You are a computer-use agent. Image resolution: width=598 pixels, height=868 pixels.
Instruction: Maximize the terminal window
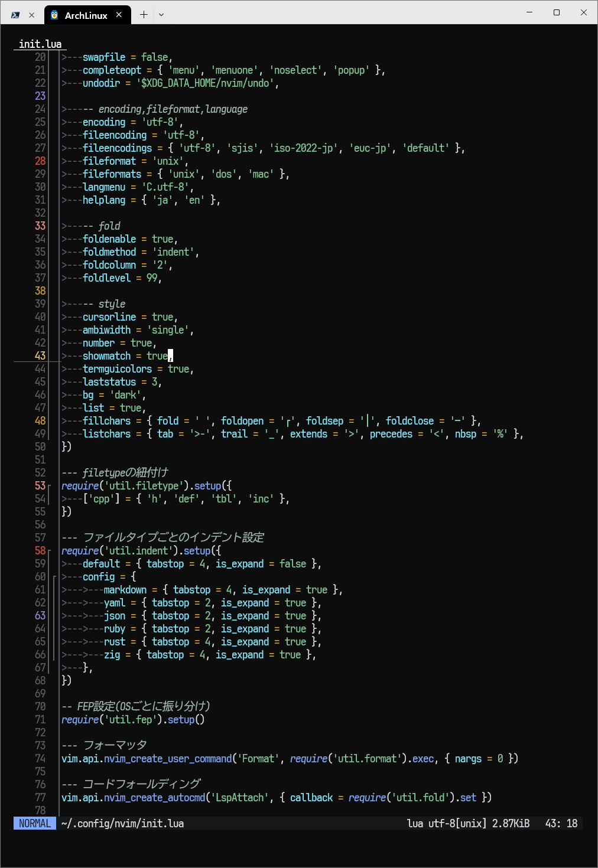pos(556,12)
